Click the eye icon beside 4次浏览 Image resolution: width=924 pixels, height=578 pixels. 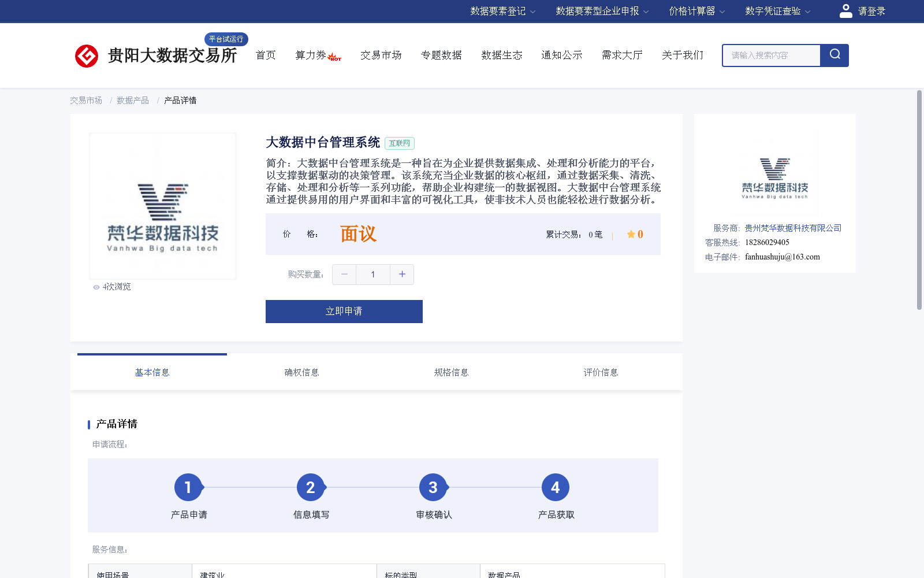pyautogui.click(x=96, y=287)
